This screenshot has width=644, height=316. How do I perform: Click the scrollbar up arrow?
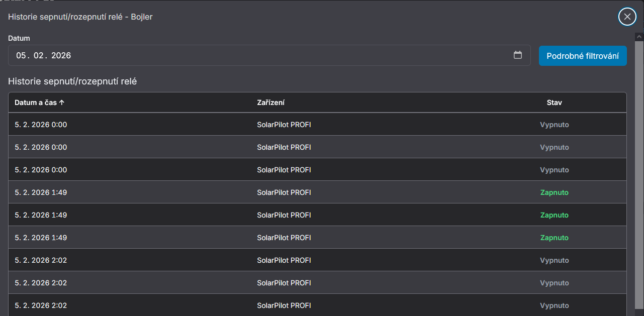point(639,37)
